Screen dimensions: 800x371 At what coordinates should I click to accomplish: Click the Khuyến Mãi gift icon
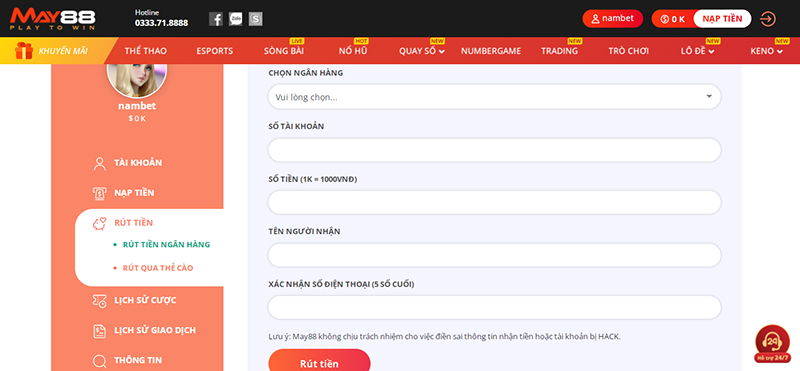[24, 51]
